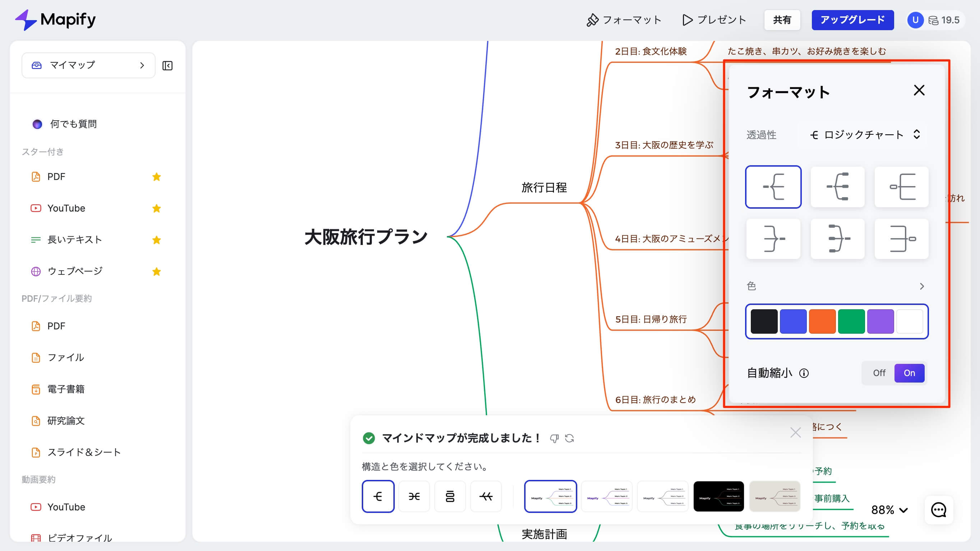This screenshot has width=980, height=551.
Task: Select the tree chart structure icon
Action: click(x=450, y=496)
